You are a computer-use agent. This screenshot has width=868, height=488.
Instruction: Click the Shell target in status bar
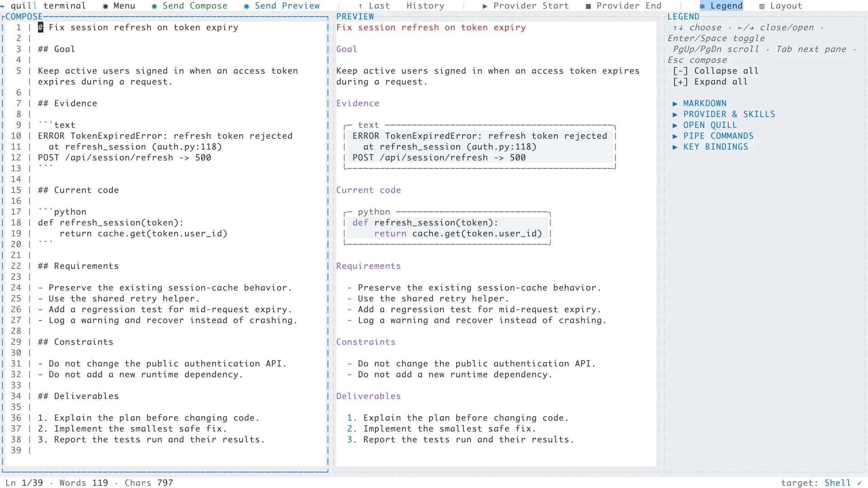pos(837,483)
